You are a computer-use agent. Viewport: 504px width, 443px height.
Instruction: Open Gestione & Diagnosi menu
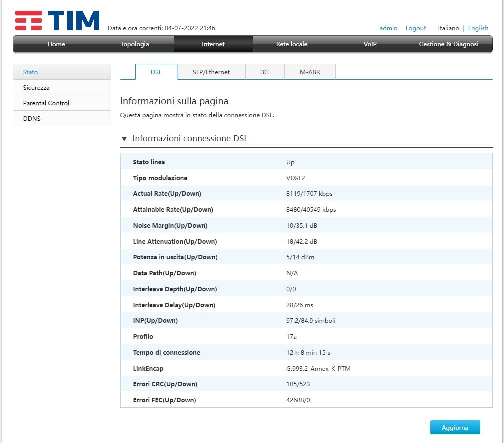[448, 44]
